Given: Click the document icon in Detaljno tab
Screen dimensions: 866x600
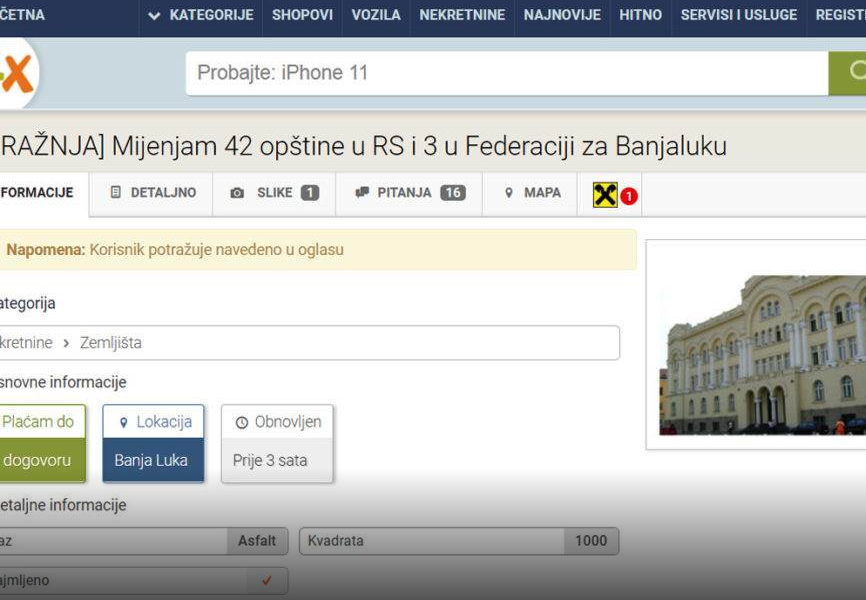Looking at the screenshot, I should click(116, 193).
